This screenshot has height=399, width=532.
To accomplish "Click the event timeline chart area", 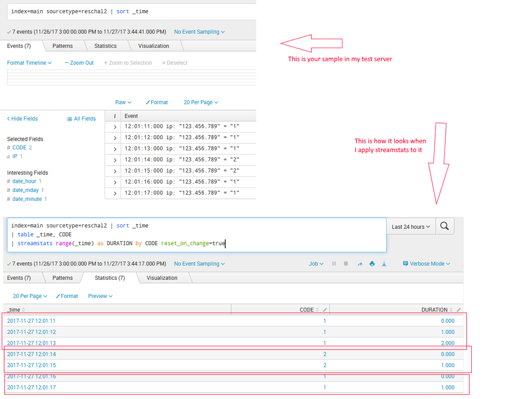I will pyautogui.click(x=131, y=77).
